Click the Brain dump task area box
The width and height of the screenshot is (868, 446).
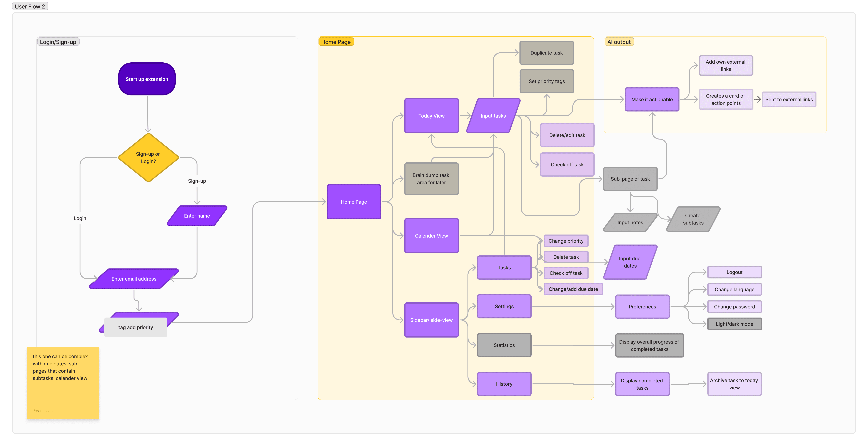pyautogui.click(x=431, y=178)
